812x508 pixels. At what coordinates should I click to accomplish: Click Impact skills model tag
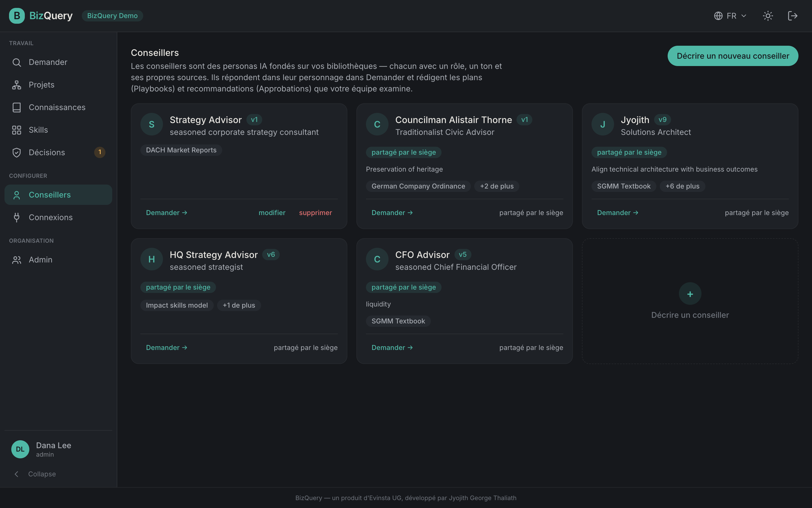pyautogui.click(x=177, y=305)
